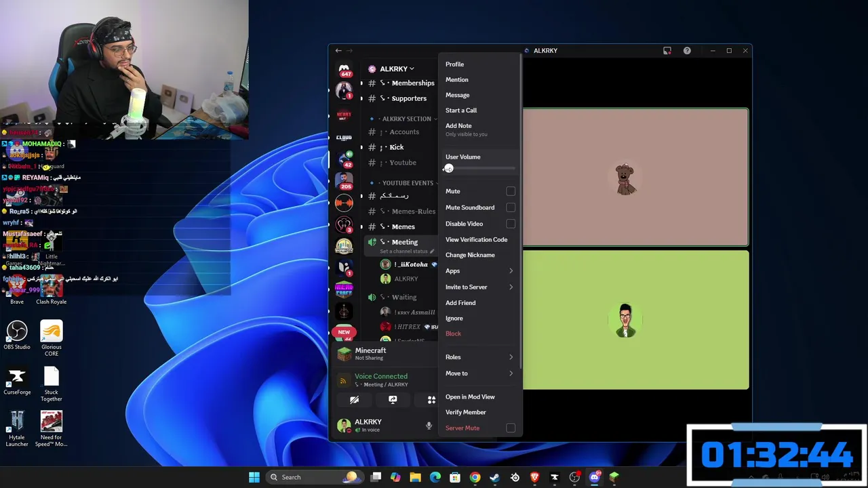Screen dimensions: 868x488
Task: Open OBS Studio desktop shortcut
Action: [x=17, y=335]
